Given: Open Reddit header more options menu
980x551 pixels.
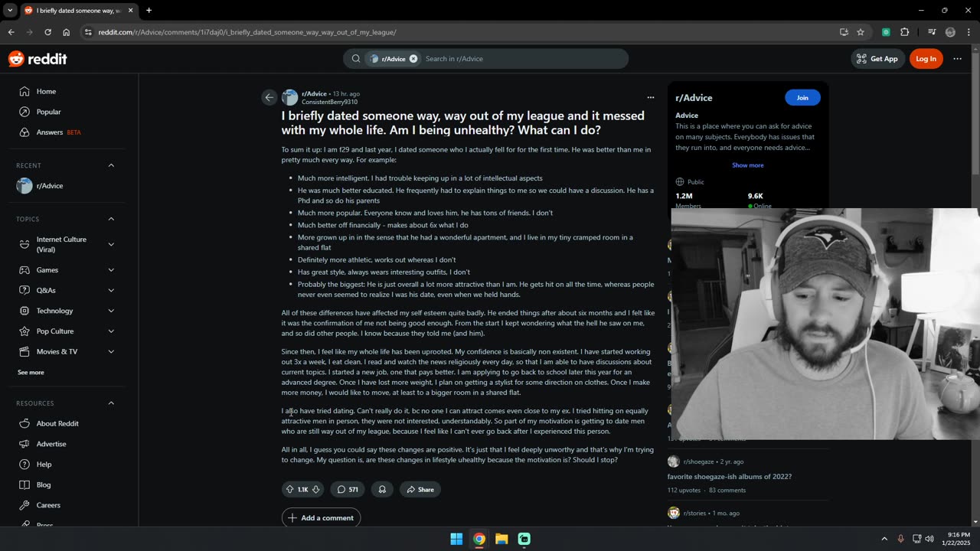Looking at the screenshot, I should (957, 59).
